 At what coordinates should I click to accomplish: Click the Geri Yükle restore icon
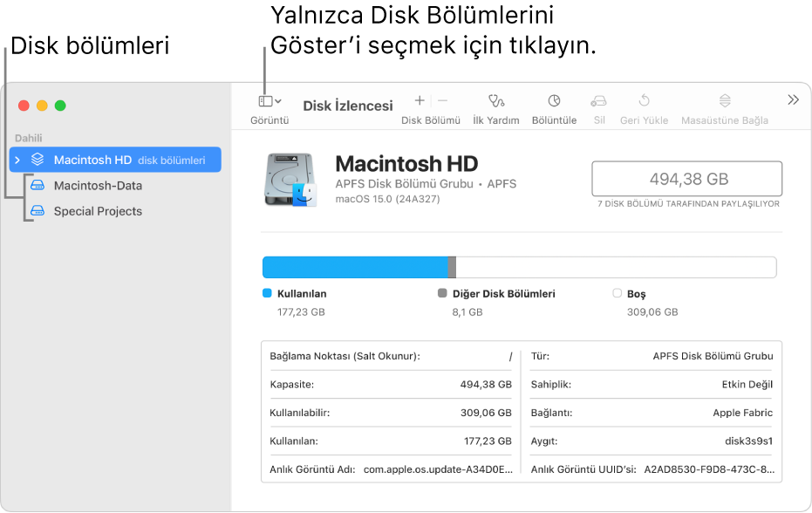(x=645, y=100)
